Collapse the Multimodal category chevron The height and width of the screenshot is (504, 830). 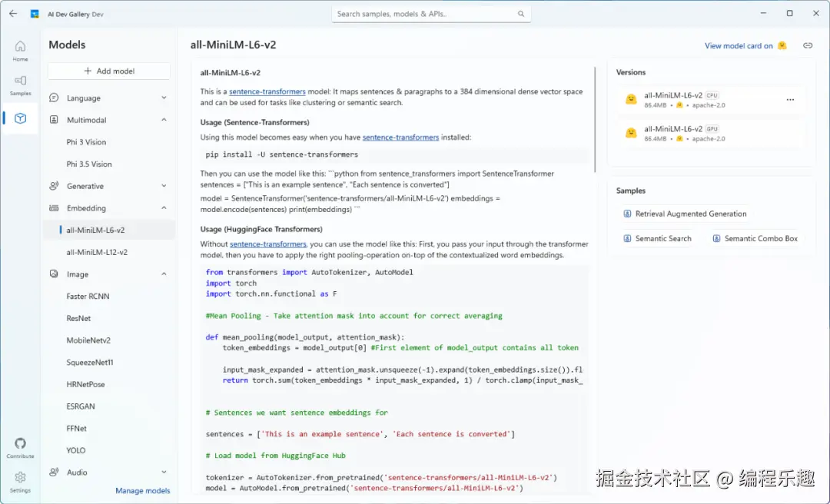coord(164,120)
